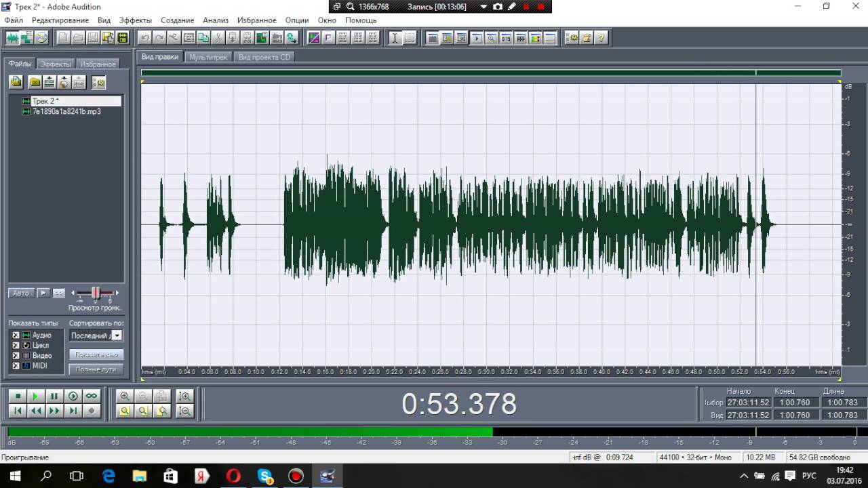Create a new file from toolbar

63,38
